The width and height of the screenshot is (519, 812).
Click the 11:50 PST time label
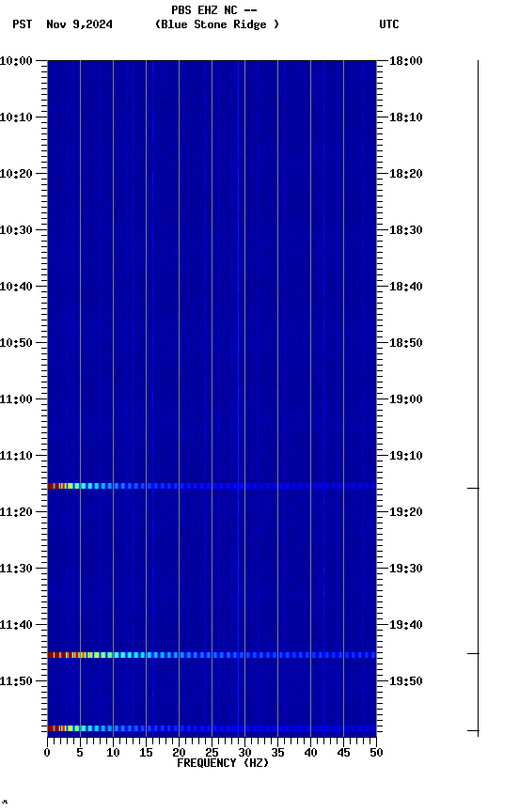pyautogui.click(x=16, y=681)
